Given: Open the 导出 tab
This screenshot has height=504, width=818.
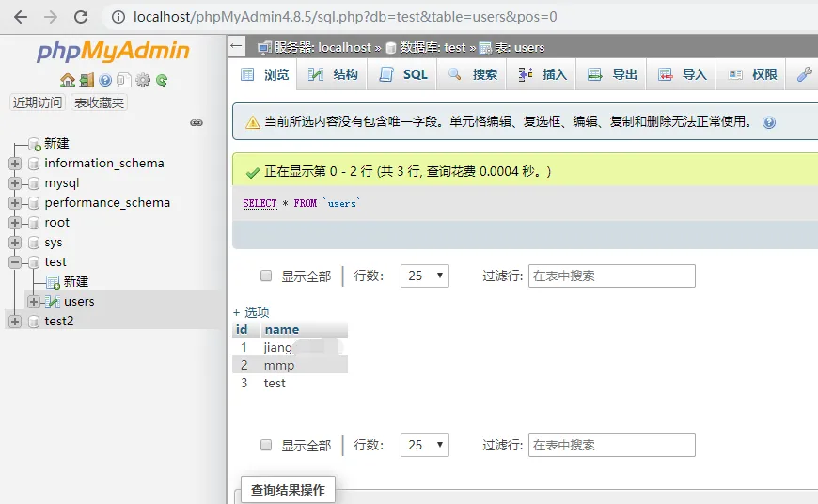Looking at the screenshot, I should point(611,74).
